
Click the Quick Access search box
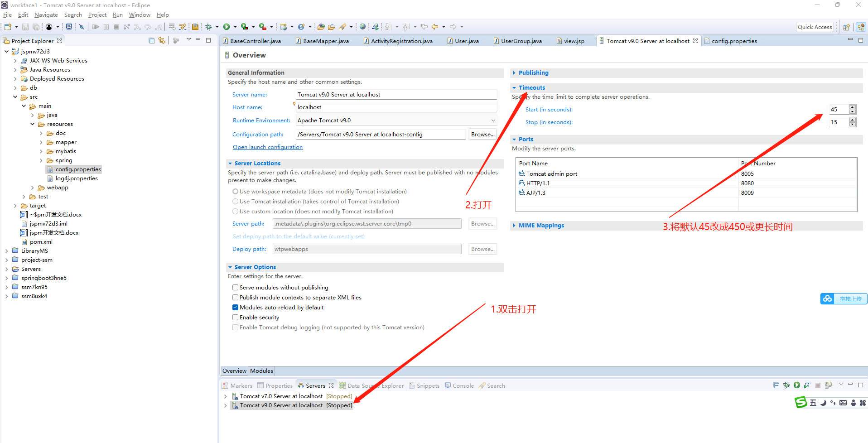pyautogui.click(x=815, y=27)
